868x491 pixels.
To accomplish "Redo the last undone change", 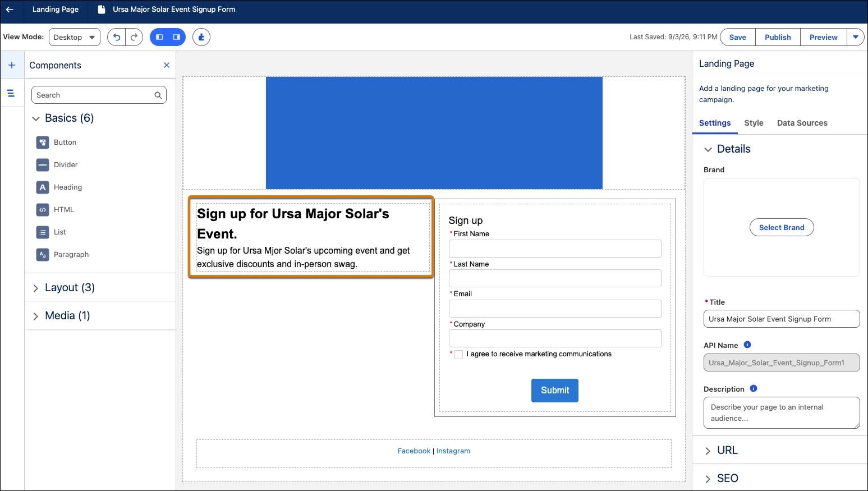I will [134, 37].
